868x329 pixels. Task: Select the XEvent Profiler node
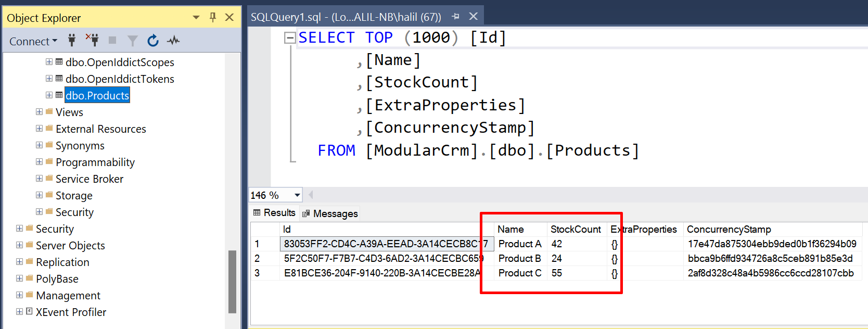point(71,312)
